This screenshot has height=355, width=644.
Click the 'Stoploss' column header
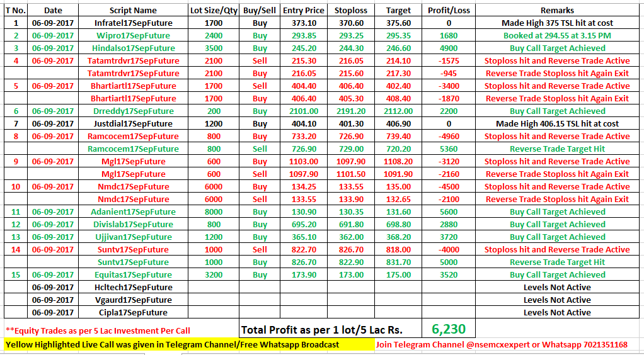pyautogui.click(x=351, y=11)
